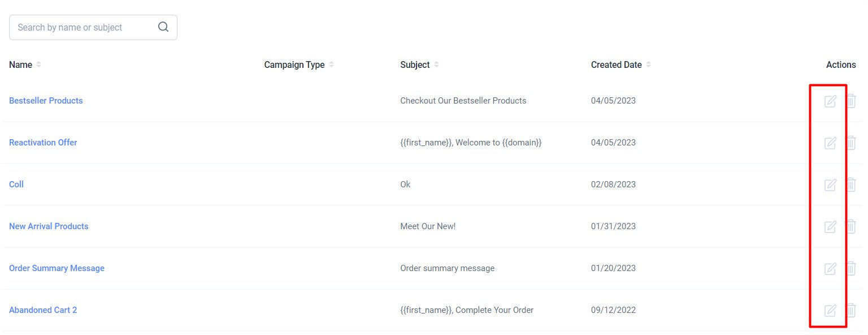Viewport: 868px width, 335px height.
Task: Sort the table by Name column
Action: 38,65
